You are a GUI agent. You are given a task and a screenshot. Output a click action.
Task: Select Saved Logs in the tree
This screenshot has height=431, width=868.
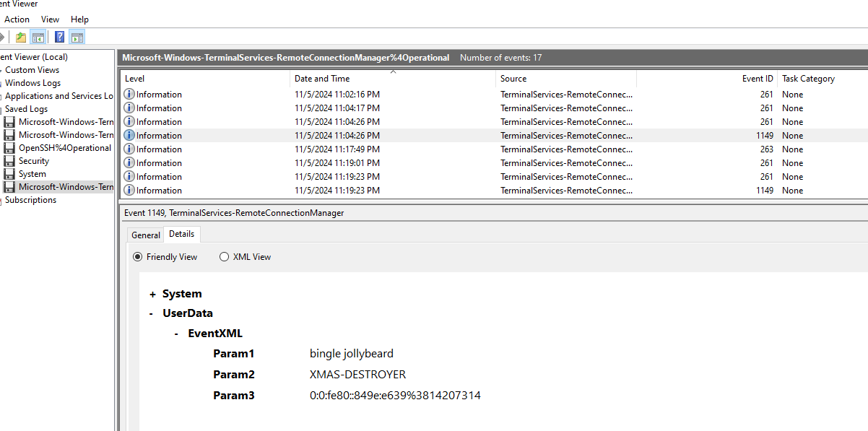[x=27, y=109]
